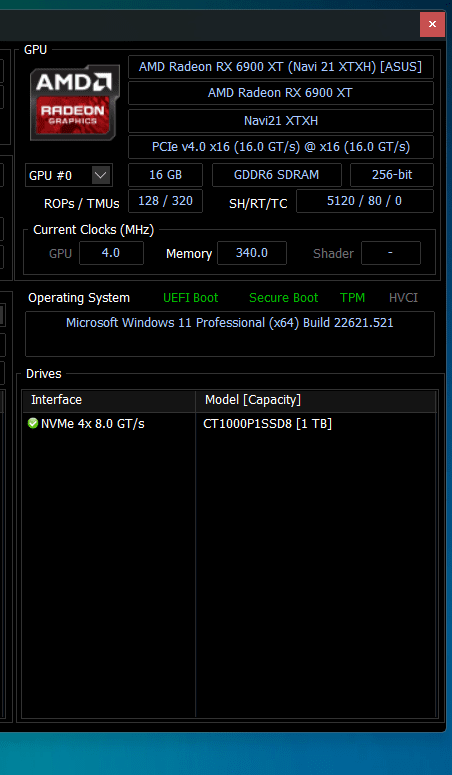Click the TPM status label

(352, 298)
